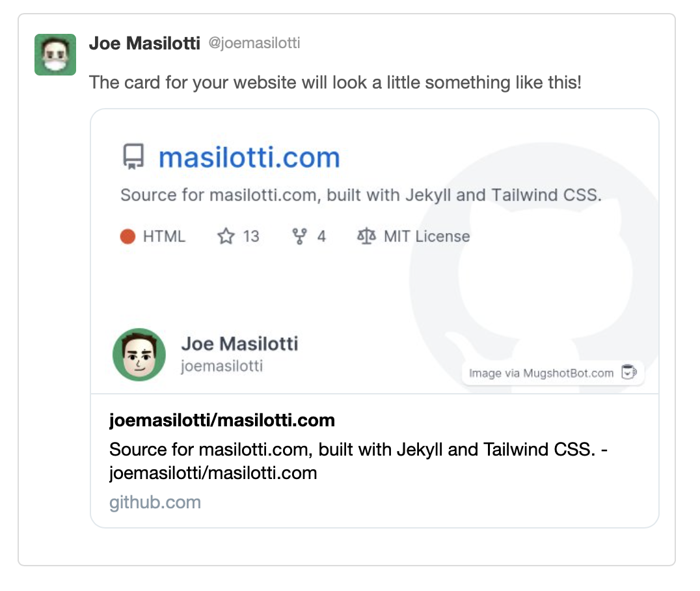Click the HTML language label
The image size is (700, 591).
[164, 236]
